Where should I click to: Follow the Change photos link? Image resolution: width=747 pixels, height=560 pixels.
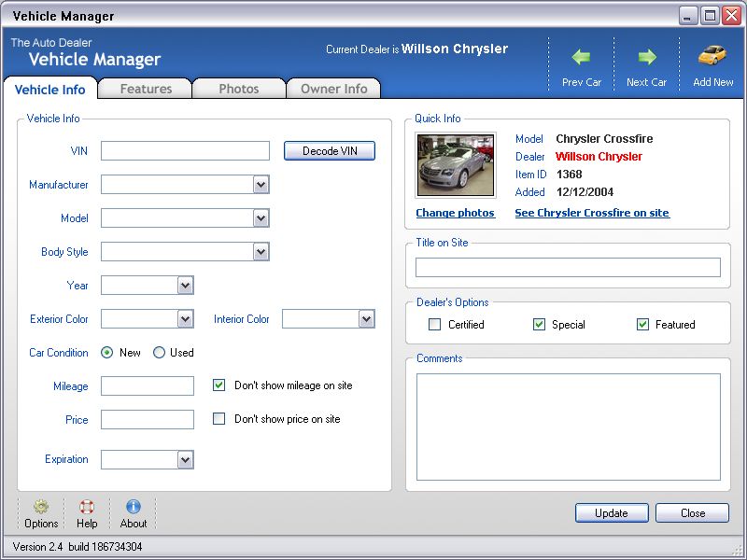tap(456, 213)
